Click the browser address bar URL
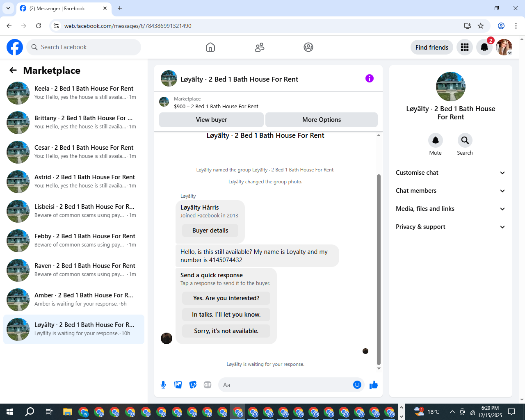Image resolution: width=525 pixels, height=420 pixels. pyautogui.click(x=128, y=26)
